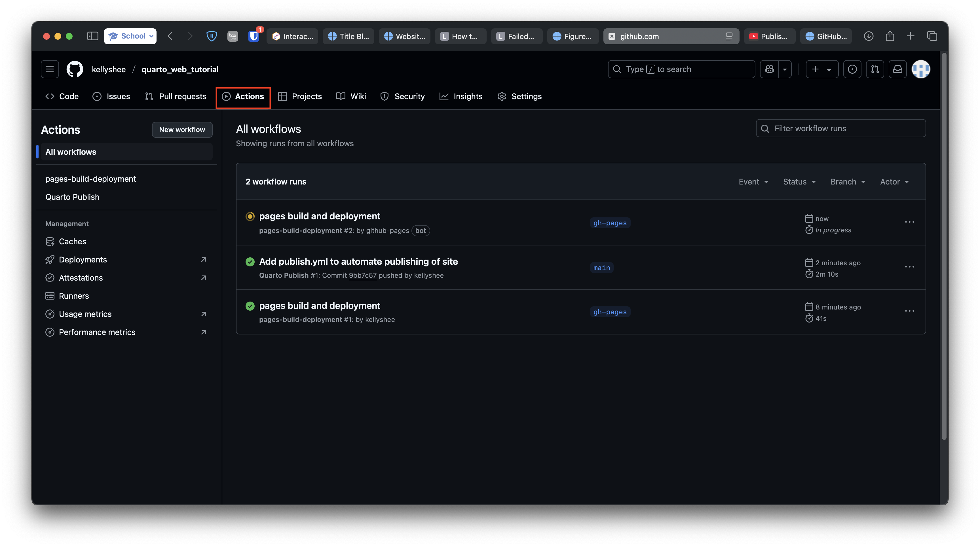Click the Safari Share icon
This screenshot has width=980, height=547.
click(890, 36)
